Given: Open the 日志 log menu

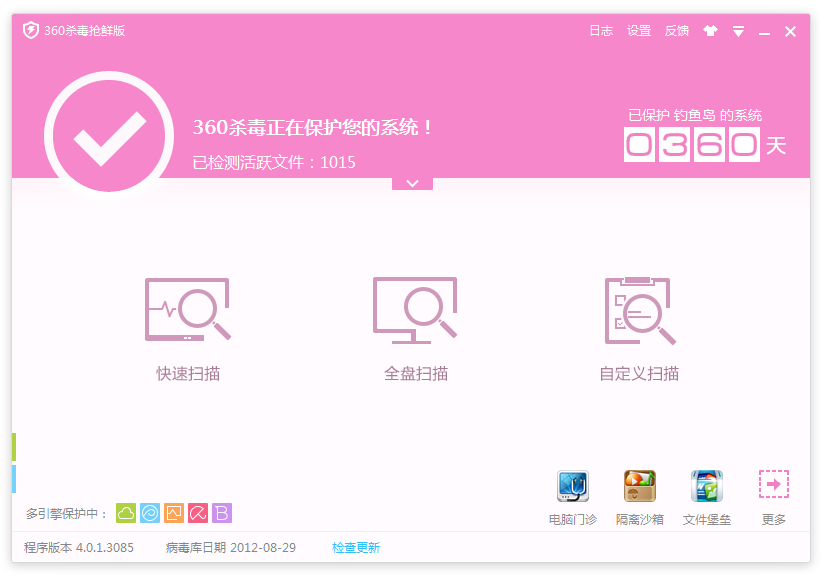Looking at the screenshot, I should [x=601, y=31].
